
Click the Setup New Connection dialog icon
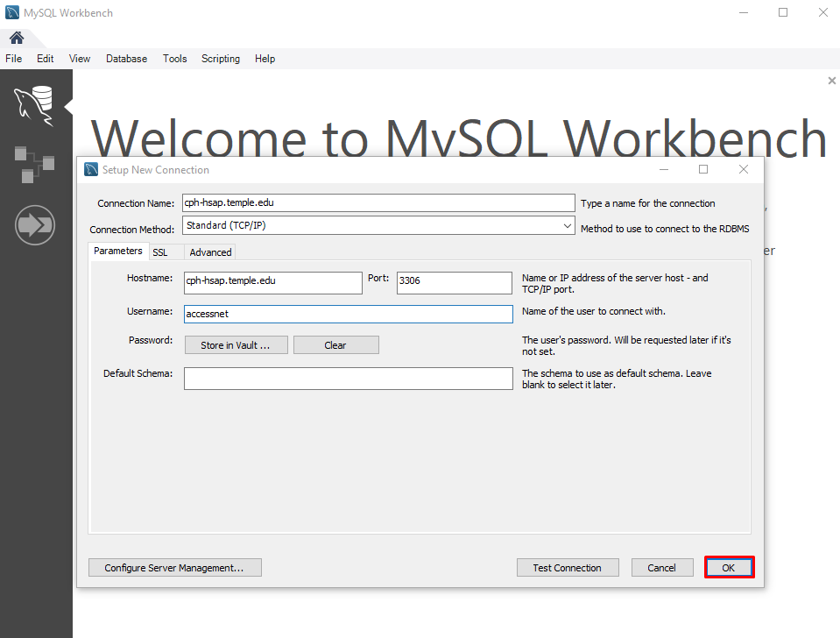click(91, 169)
